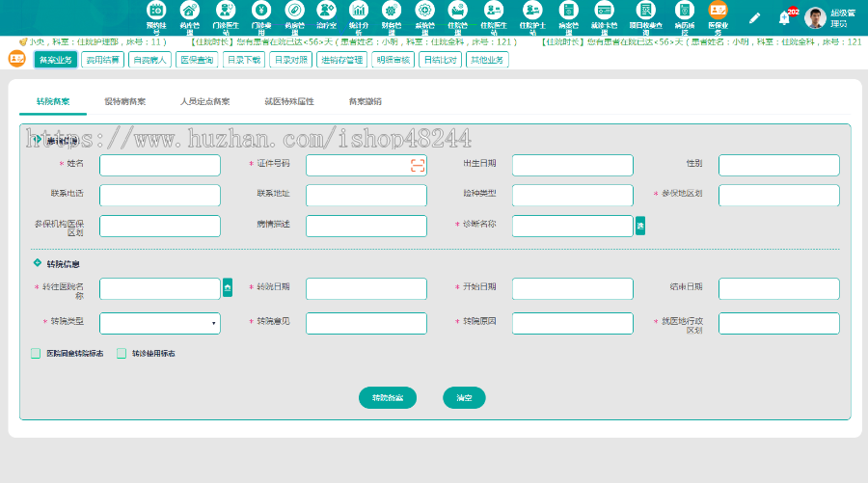
Task: Open the 门诊医生站 outpatient doctor station
Action: (226, 17)
